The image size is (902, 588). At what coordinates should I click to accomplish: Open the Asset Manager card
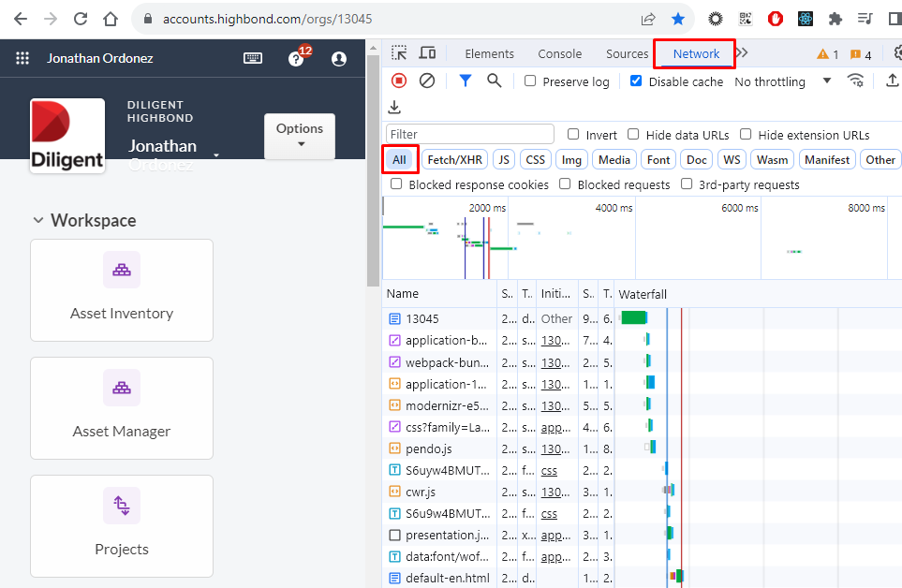[122, 408]
